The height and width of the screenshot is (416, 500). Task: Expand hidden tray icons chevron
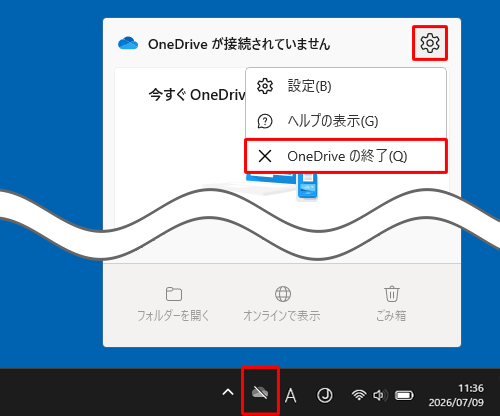tap(228, 392)
